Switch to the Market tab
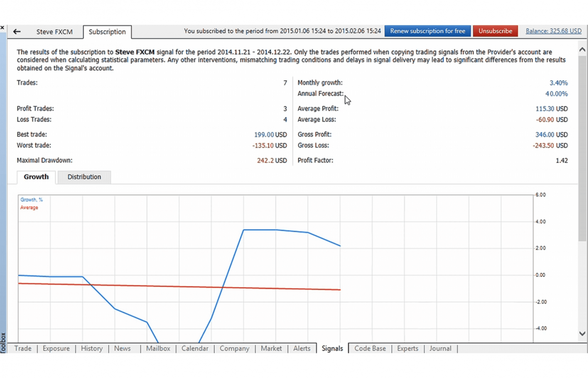 pyautogui.click(x=271, y=348)
